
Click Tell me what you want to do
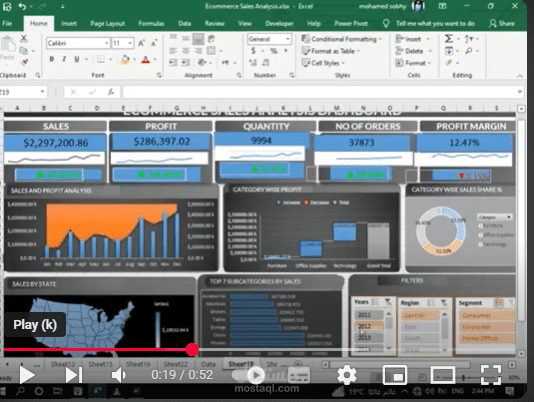[x=435, y=23]
